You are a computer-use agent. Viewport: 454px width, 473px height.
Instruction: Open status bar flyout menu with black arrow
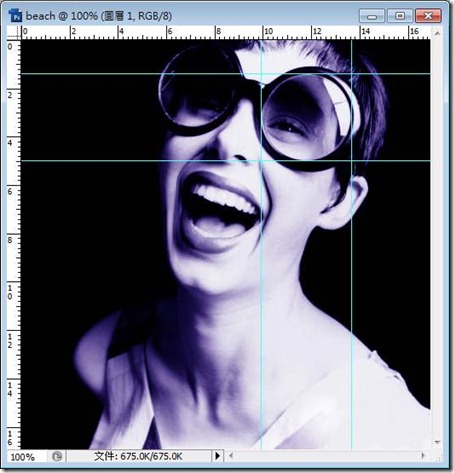pos(217,456)
